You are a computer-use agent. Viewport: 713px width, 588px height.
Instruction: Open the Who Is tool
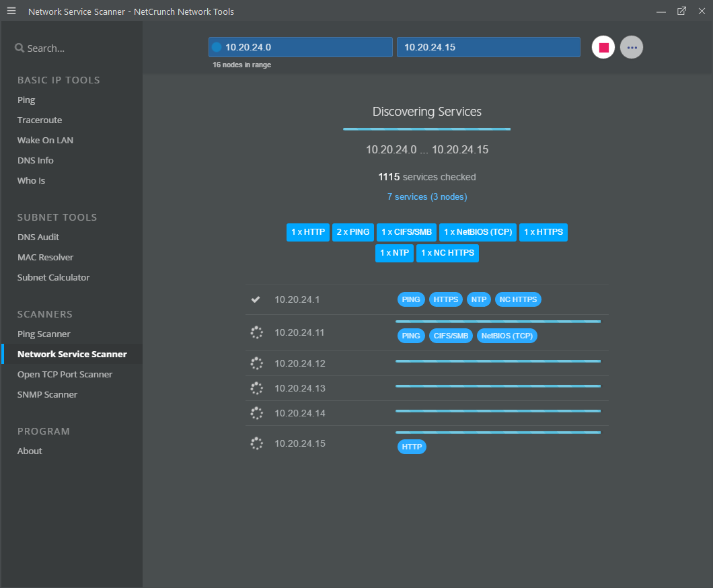pos(31,180)
